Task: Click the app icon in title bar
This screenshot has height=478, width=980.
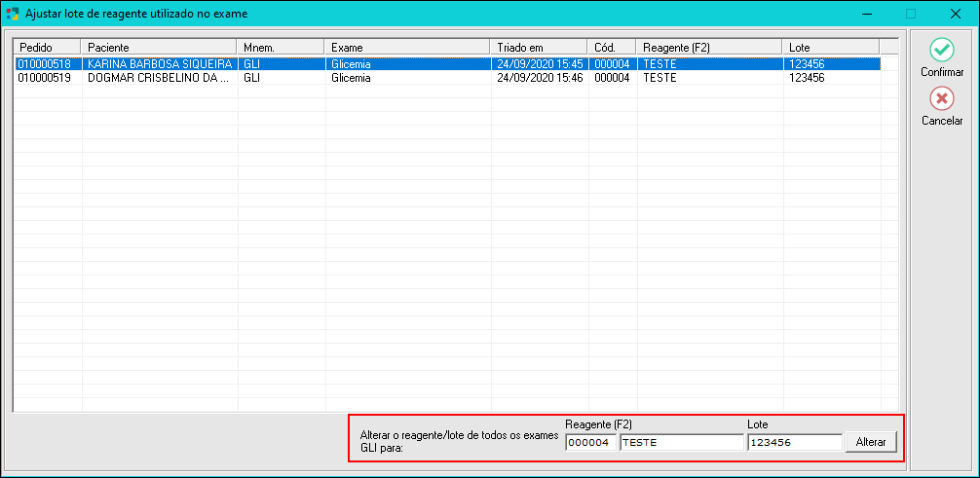Action: tap(12, 13)
